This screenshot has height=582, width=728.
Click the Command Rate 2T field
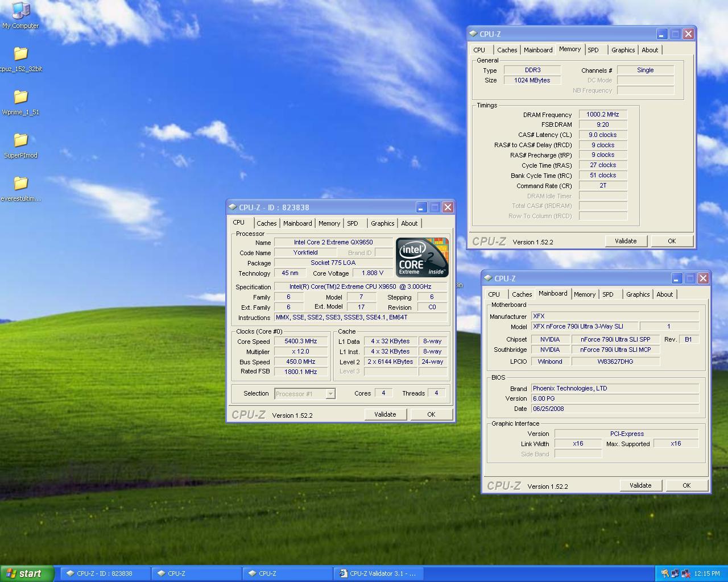click(x=603, y=186)
